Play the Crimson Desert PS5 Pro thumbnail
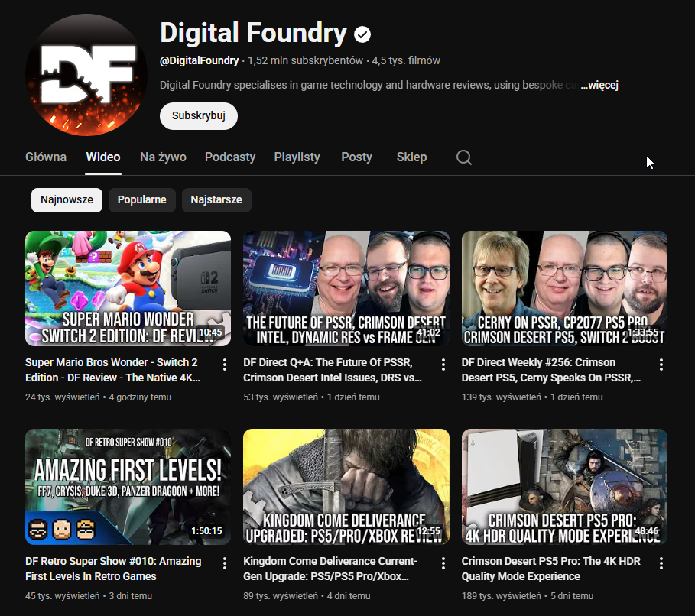The image size is (695, 616). (564, 487)
